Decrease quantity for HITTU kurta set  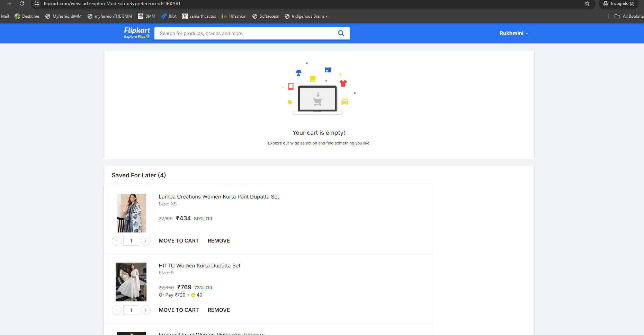pos(117,310)
